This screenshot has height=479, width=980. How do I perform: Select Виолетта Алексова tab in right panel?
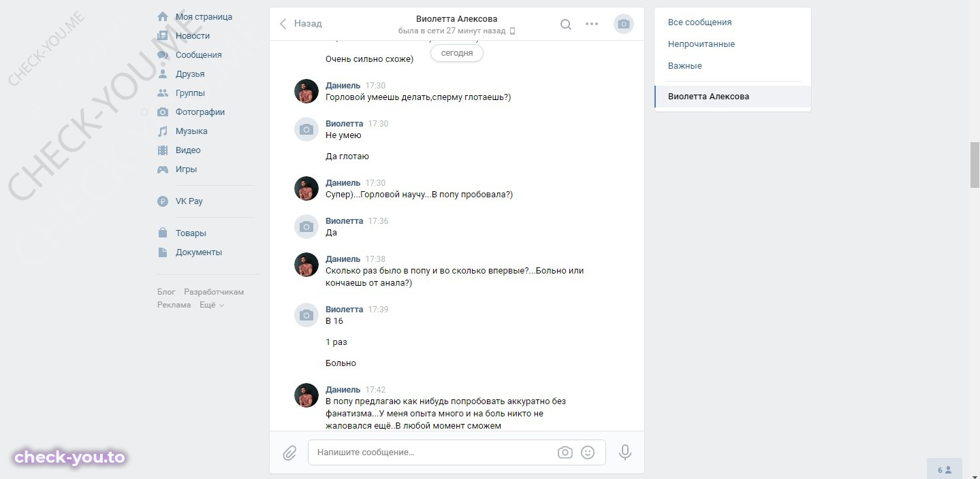[733, 97]
